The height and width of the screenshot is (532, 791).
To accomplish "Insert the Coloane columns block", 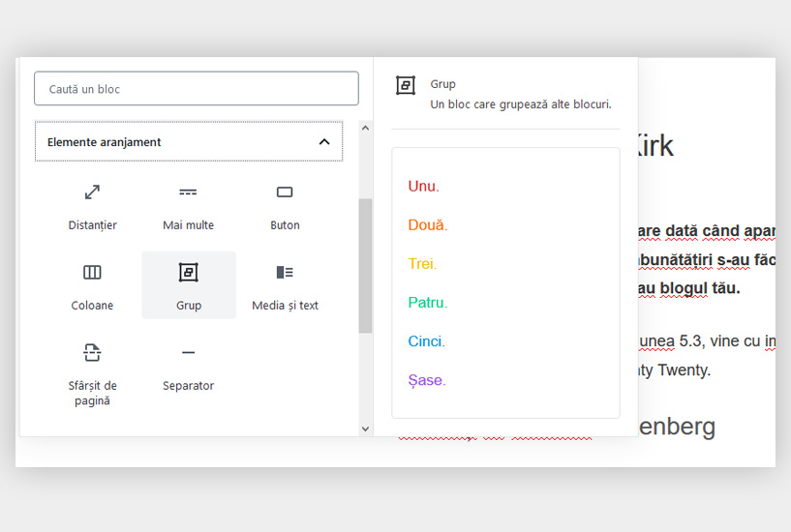I will click(92, 285).
